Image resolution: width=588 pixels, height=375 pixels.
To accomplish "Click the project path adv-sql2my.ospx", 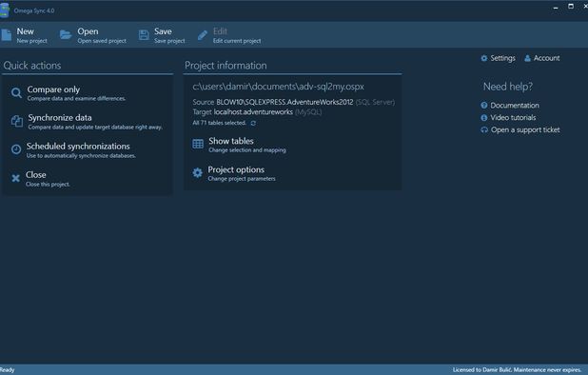I will 278,87.
